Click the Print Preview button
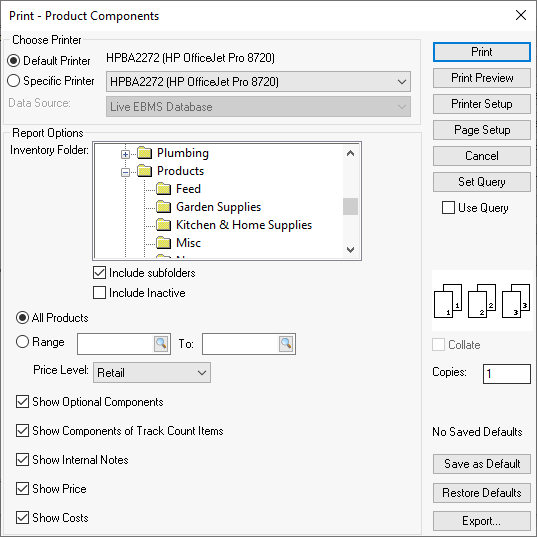 point(482,78)
